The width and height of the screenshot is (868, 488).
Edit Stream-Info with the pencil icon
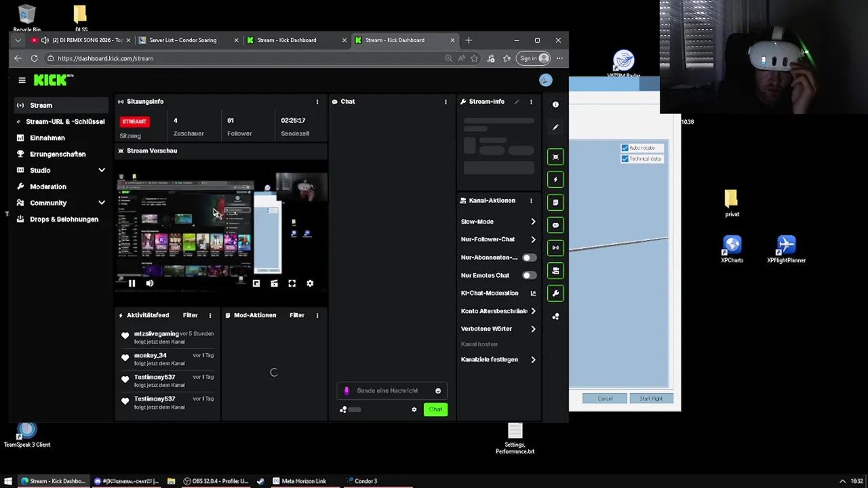[x=517, y=102]
